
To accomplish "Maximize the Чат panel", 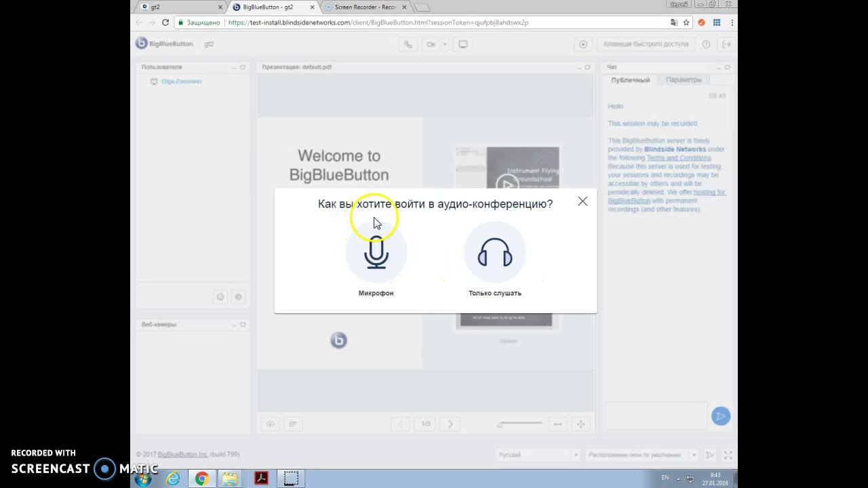I will point(727,67).
